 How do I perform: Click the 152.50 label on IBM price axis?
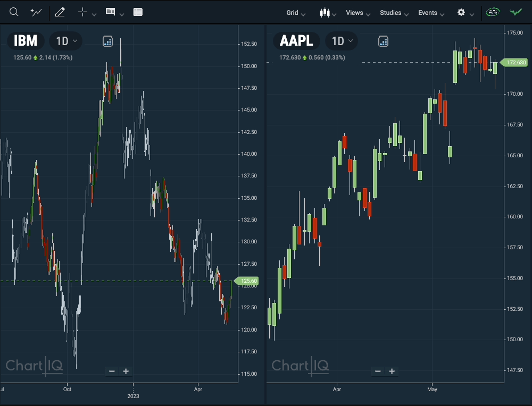[x=249, y=44]
